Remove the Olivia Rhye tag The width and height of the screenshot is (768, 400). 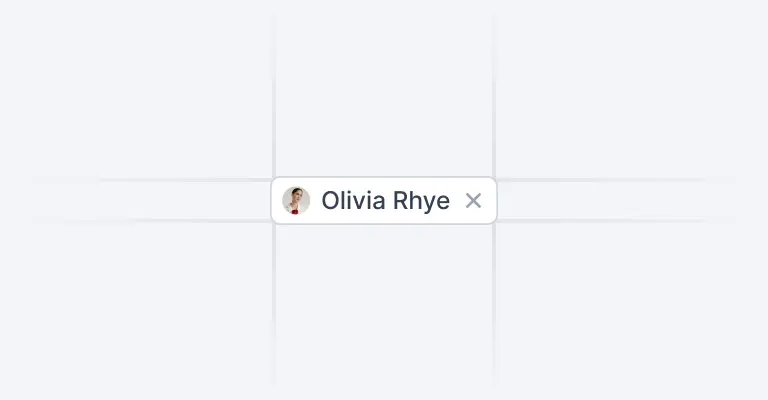[473, 201]
